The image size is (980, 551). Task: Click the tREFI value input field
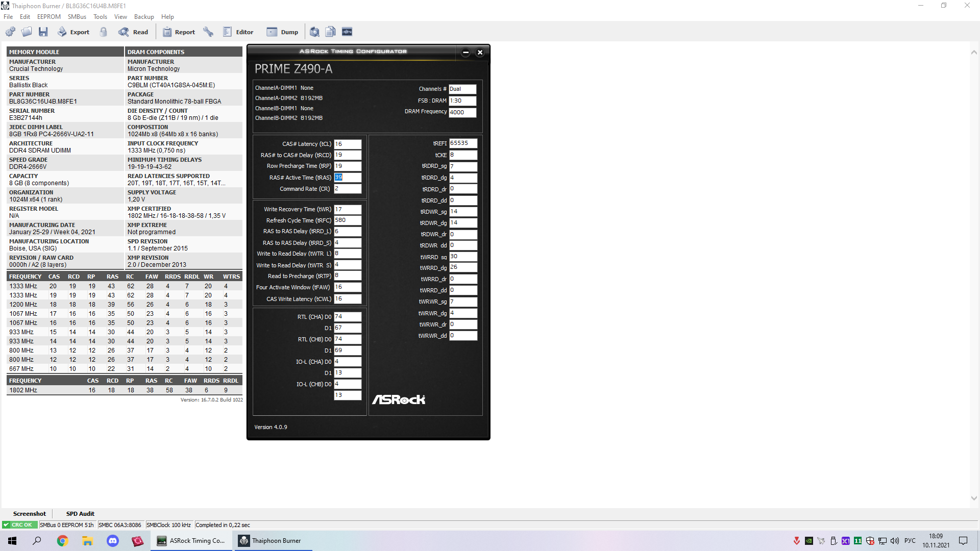[463, 143]
